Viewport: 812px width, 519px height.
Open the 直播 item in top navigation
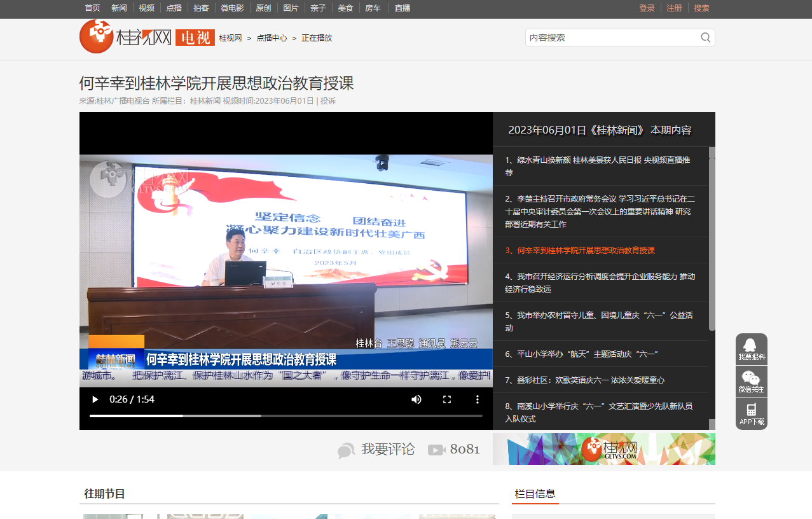pyautogui.click(x=402, y=8)
